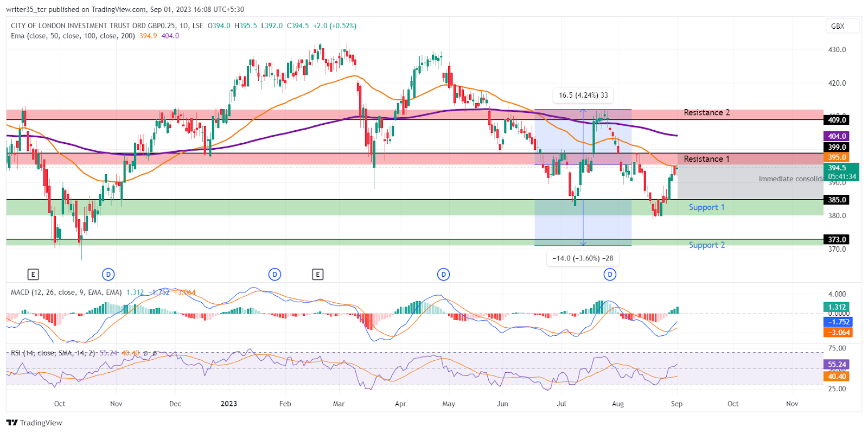Click the Support 1 label
Viewport: 868px width, 433px height.
pos(706,207)
